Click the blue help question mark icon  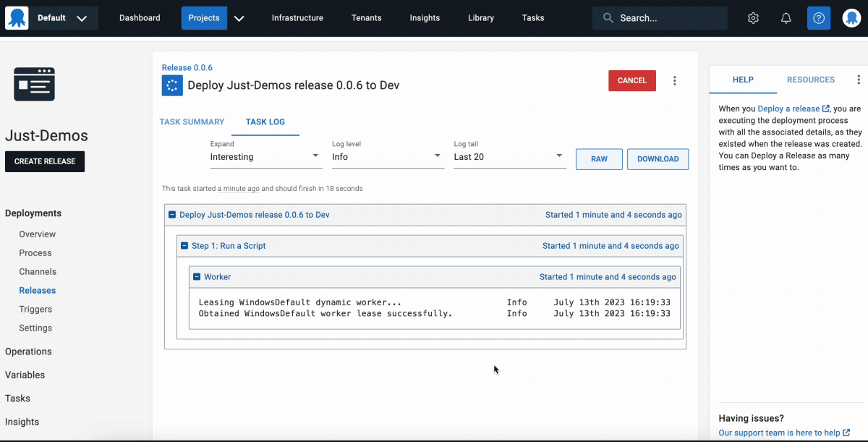point(819,18)
